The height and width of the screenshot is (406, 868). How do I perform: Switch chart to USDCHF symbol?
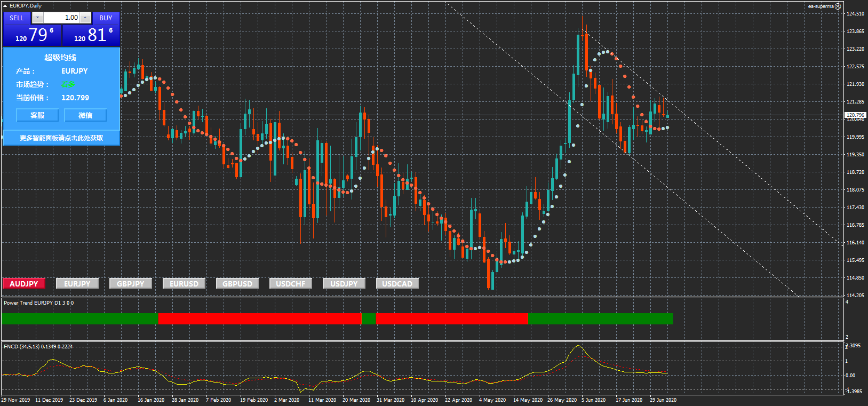[x=291, y=284]
